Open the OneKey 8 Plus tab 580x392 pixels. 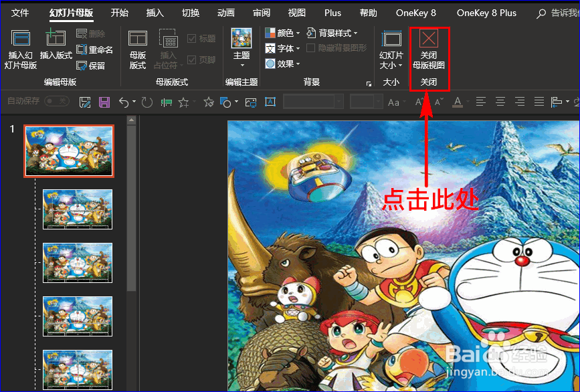(x=486, y=13)
